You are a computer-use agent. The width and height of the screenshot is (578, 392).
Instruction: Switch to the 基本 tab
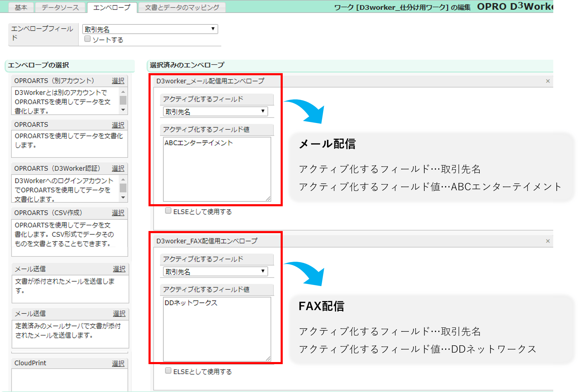click(21, 7)
